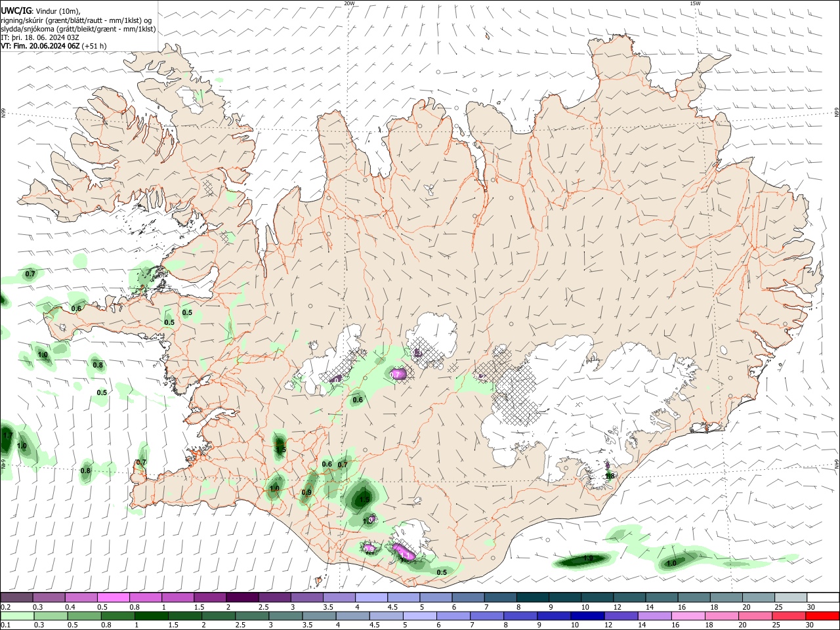The width and height of the screenshot is (840, 630).
Task: Click the red-pink lower-row swatch labeled 25
Action: pos(788,616)
